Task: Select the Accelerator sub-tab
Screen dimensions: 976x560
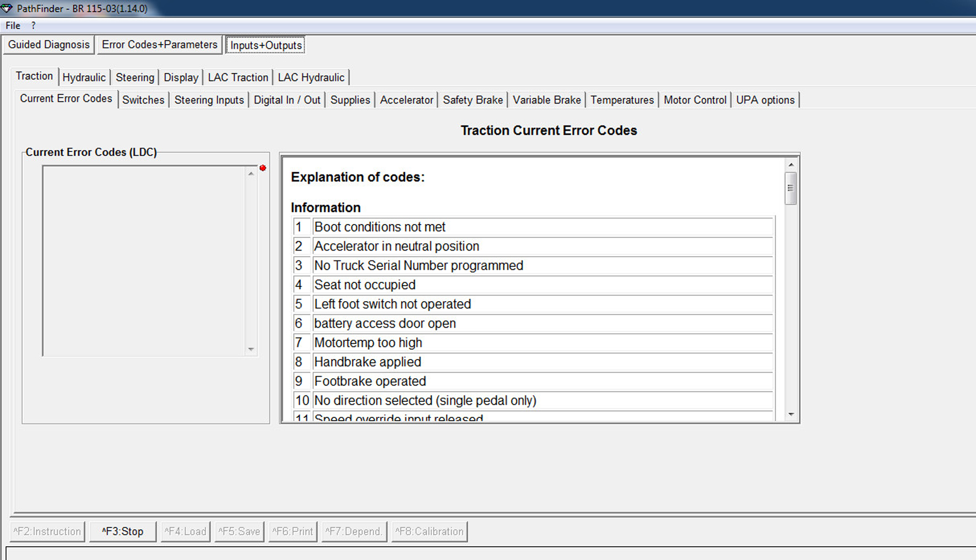Action: (x=406, y=100)
